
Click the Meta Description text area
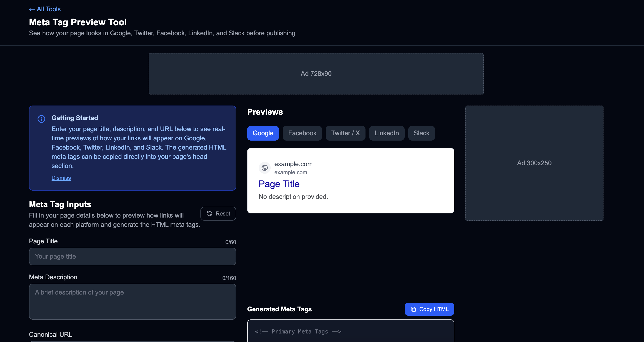coord(132,302)
